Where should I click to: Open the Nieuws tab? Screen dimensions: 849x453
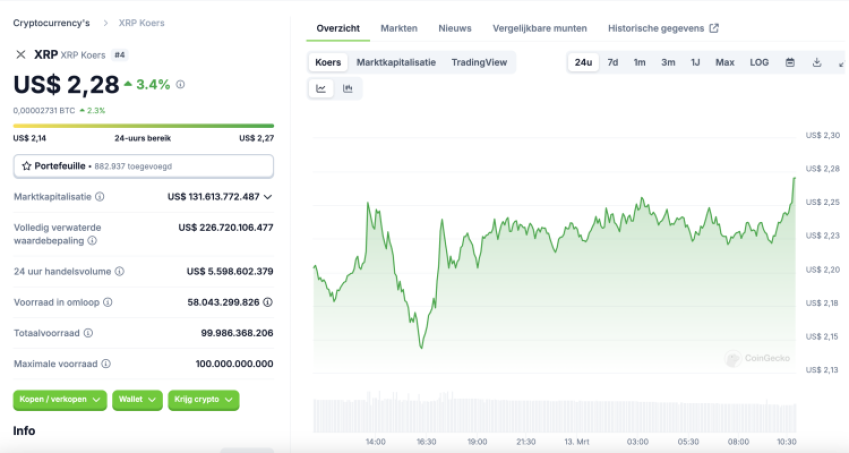[455, 28]
